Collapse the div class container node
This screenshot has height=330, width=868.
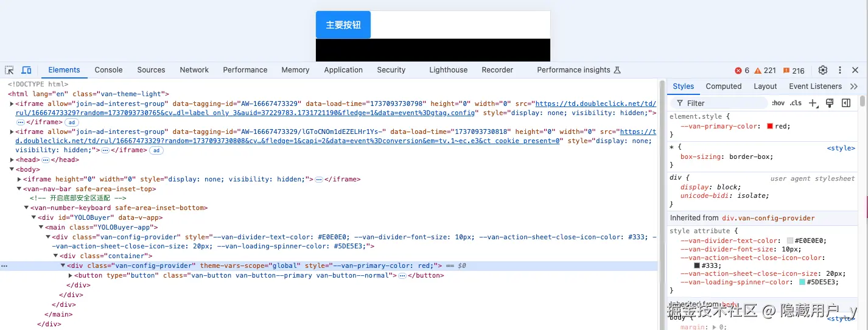56,256
